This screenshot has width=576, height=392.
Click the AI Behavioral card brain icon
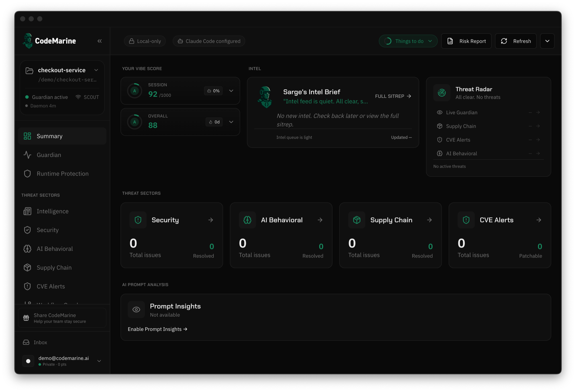click(247, 220)
